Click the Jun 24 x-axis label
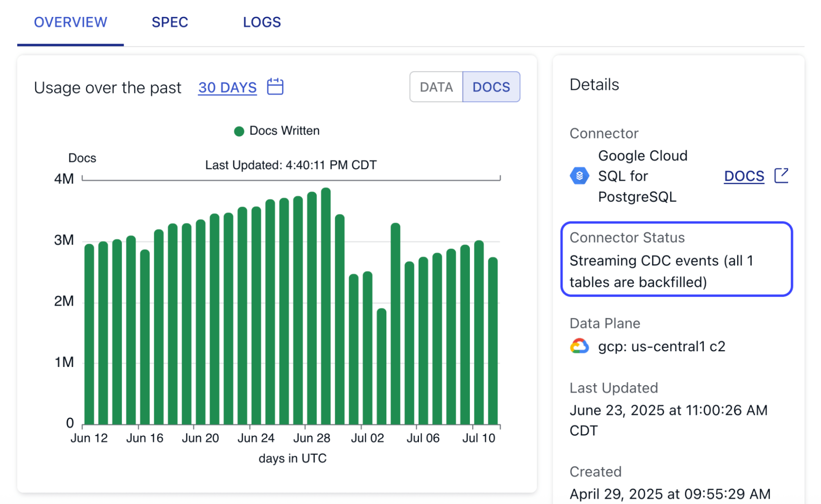 (256, 438)
